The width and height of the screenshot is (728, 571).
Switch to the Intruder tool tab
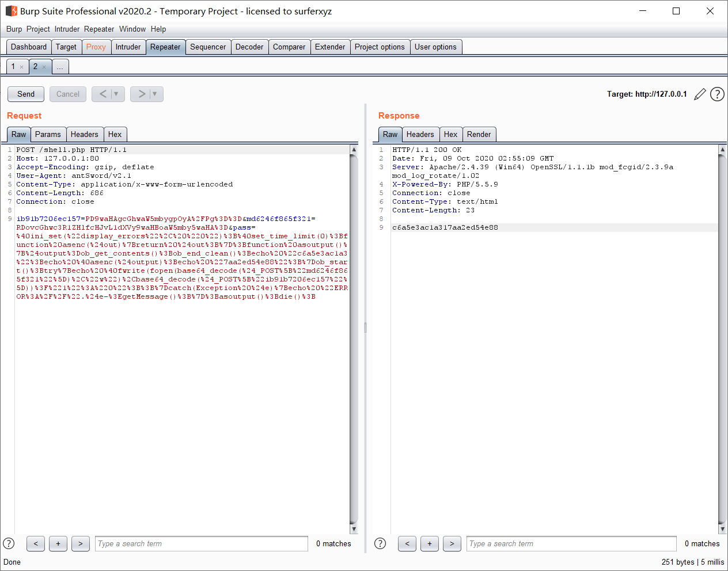[x=128, y=47]
